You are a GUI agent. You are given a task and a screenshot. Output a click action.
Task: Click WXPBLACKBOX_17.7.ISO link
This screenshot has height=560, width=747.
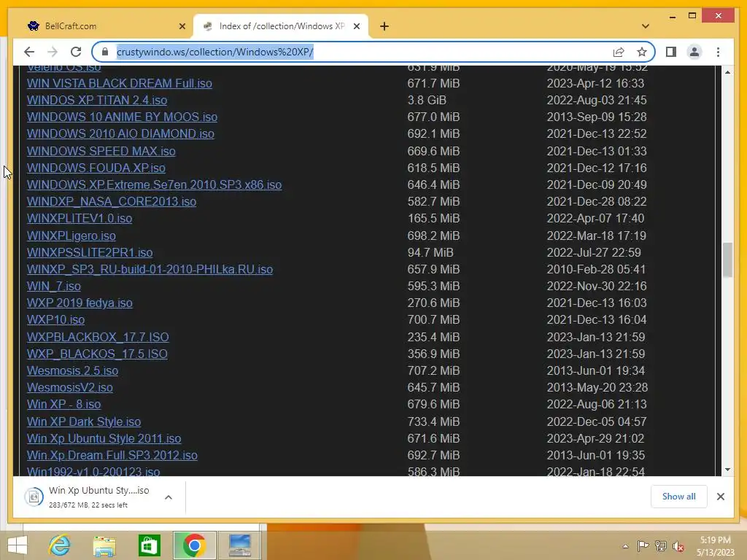[98, 337]
